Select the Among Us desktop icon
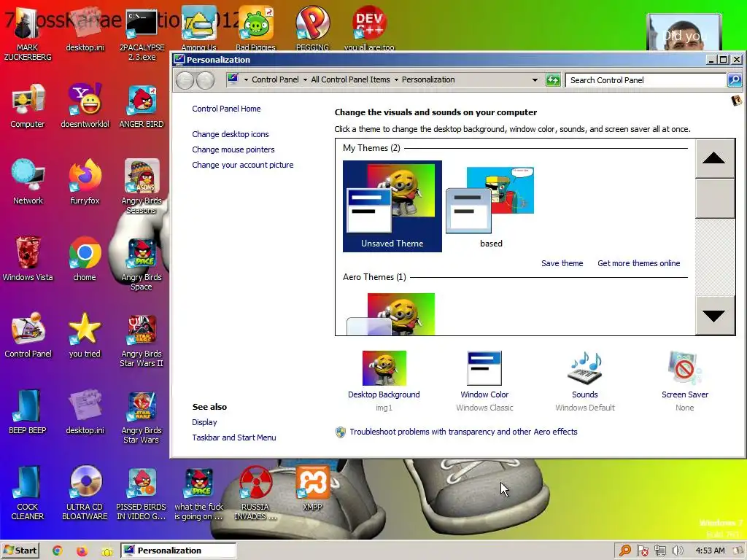Viewport: 747px width, 560px height. click(198, 28)
